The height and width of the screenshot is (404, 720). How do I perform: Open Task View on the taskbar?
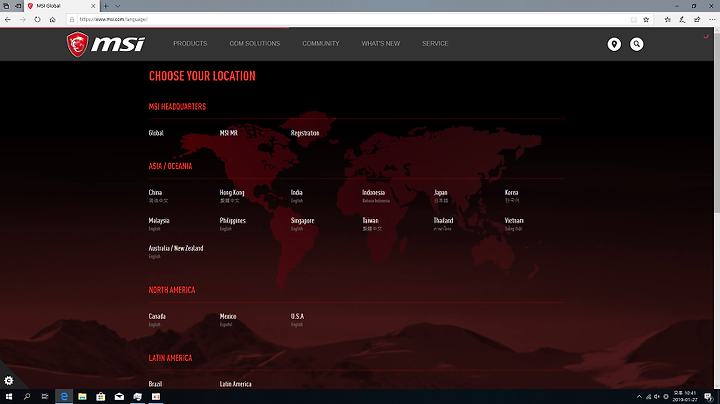click(x=45, y=396)
